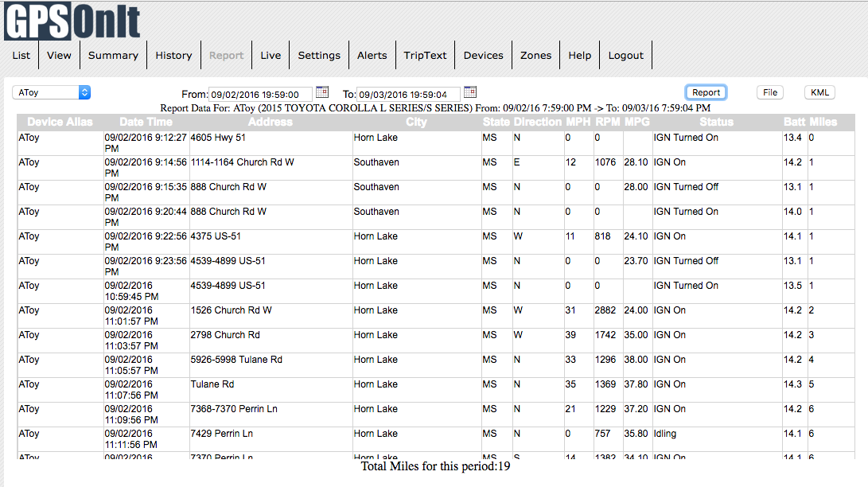Click Total Miles for this period text

pyautogui.click(x=436, y=466)
